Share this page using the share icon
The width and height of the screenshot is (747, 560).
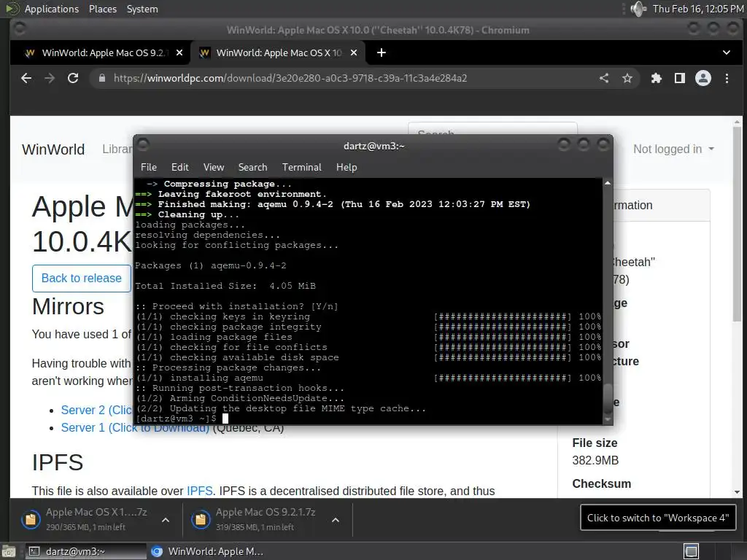tap(603, 78)
